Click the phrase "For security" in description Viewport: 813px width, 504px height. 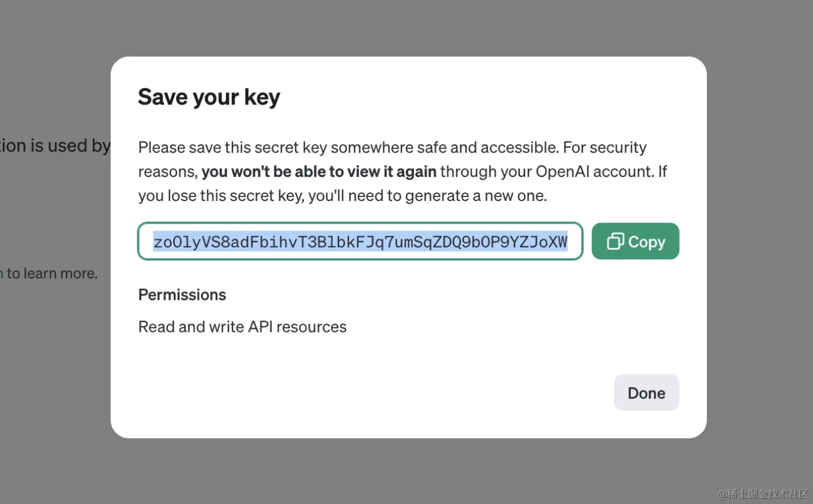(605, 148)
